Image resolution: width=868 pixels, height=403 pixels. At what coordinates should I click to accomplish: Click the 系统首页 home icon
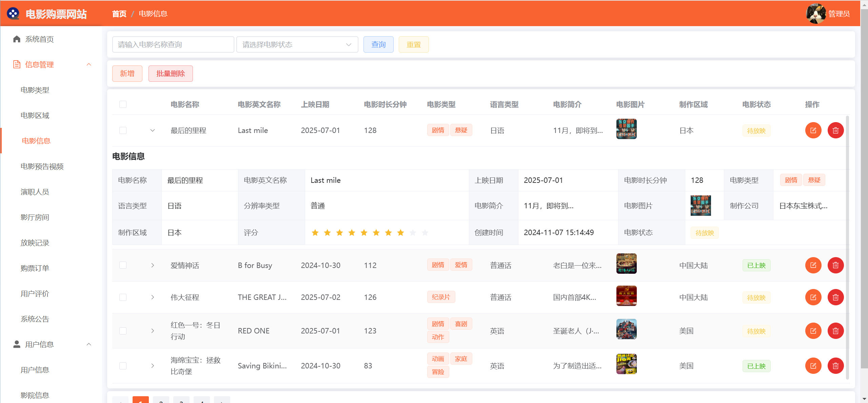coord(17,39)
